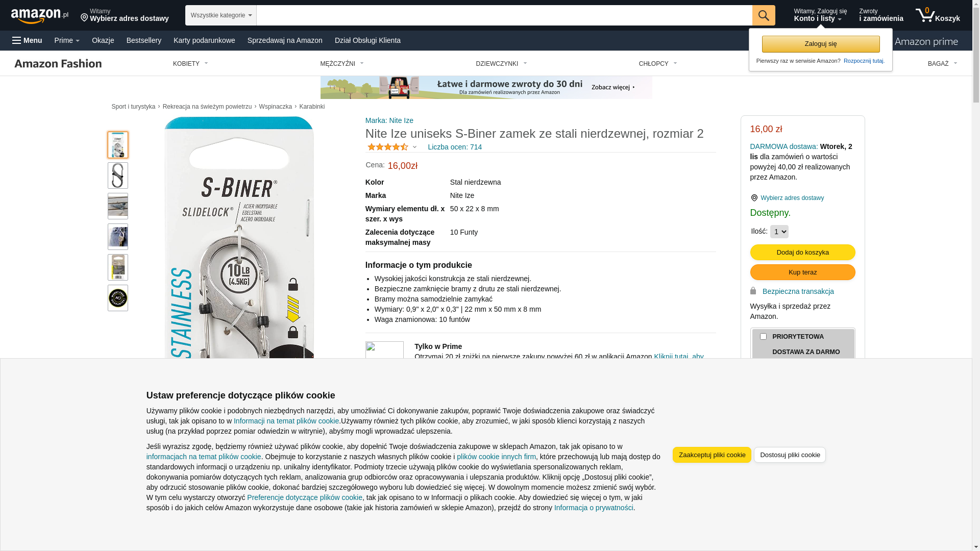The width and height of the screenshot is (980, 551).
Task: Open Karty podarunkowe in navigation bar
Action: [x=204, y=40]
